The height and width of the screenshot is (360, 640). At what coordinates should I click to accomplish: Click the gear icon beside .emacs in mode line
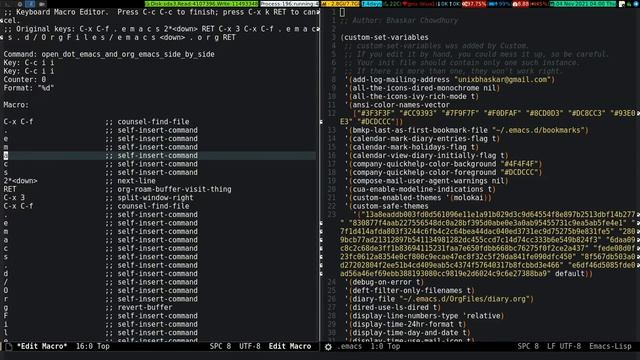click(328, 347)
